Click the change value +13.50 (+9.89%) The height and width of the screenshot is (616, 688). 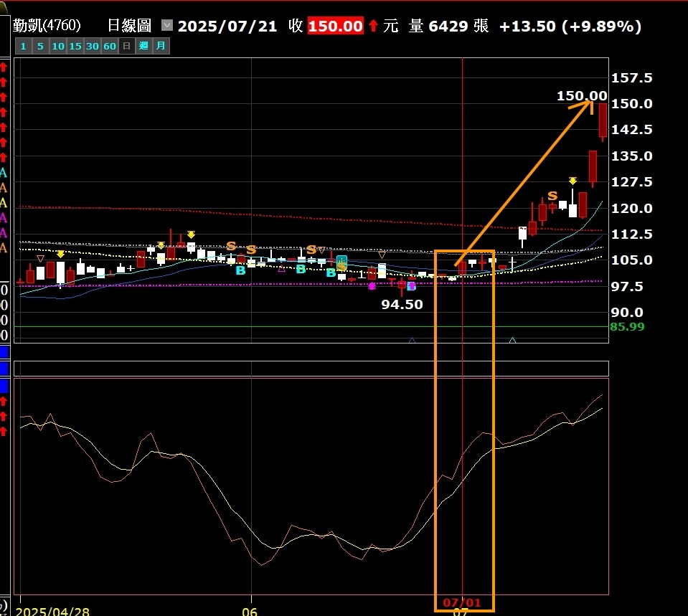point(570,27)
